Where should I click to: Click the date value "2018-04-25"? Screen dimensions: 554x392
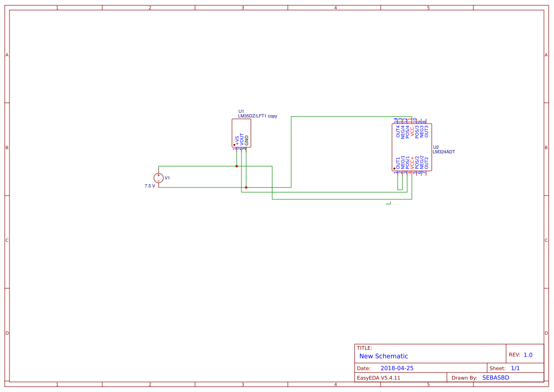point(397,368)
